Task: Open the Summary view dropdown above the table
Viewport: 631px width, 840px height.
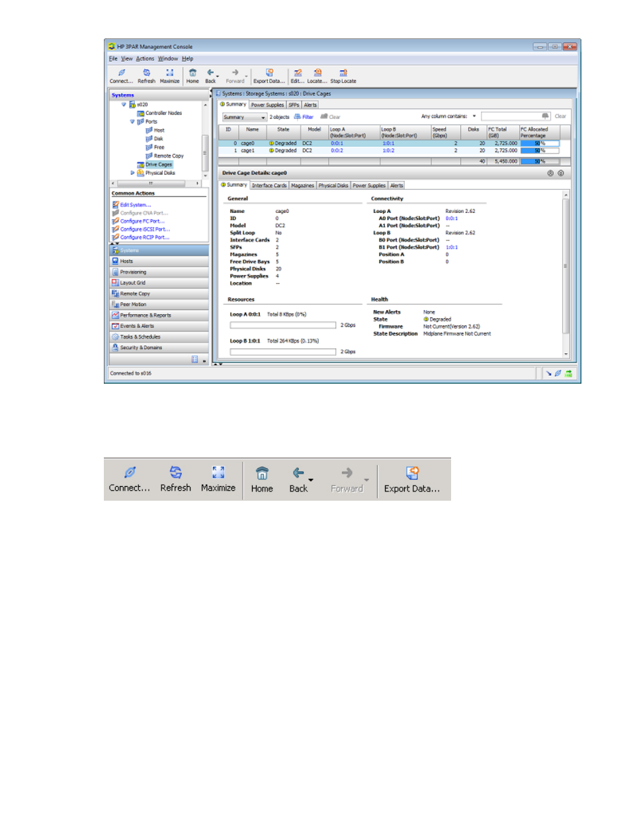Action: tap(245, 117)
